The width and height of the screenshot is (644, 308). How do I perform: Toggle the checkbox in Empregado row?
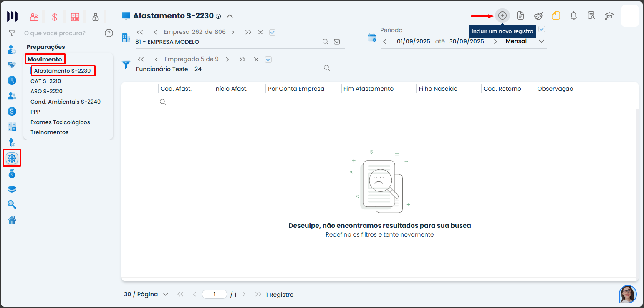tap(268, 59)
